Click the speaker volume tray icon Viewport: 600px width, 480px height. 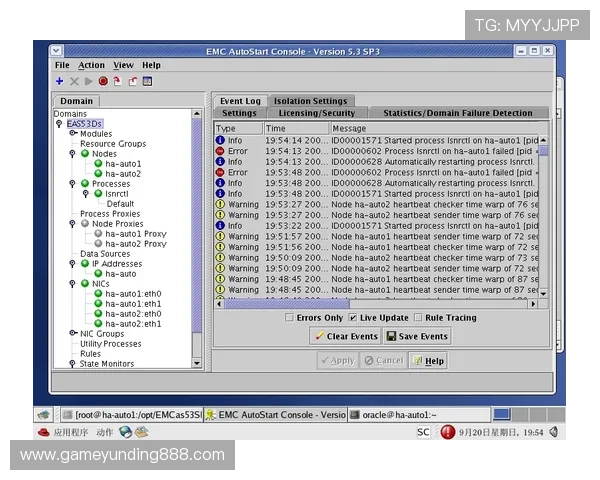(554, 432)
